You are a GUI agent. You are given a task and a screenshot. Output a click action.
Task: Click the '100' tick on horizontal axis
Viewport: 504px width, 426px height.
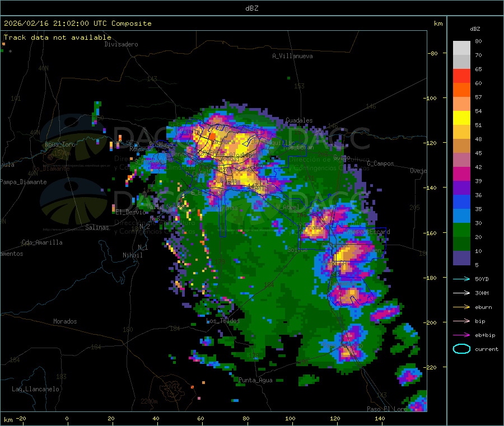290,418
